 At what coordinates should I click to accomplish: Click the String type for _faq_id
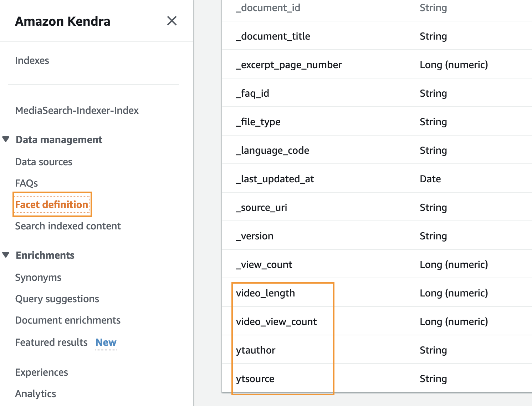pyautogui.click(x=433, y=93)
